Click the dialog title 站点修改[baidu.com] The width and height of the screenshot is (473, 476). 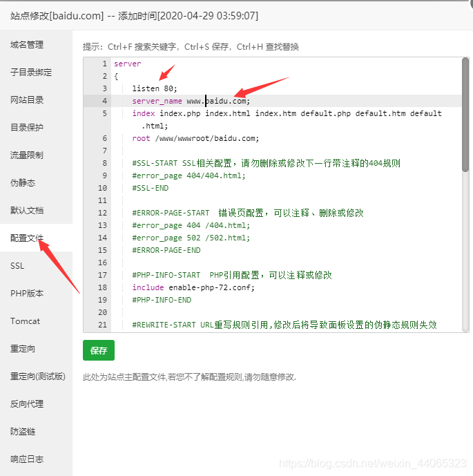coord(57,16)
